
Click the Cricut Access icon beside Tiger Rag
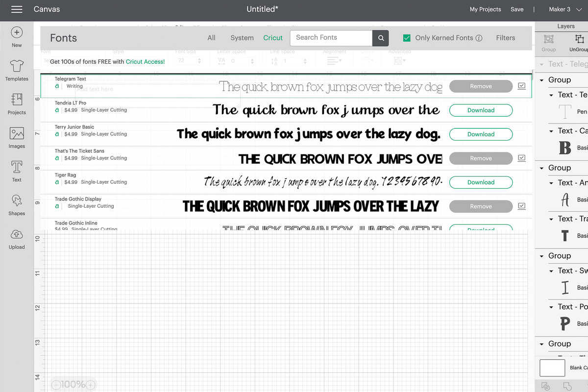pos(57,182)
